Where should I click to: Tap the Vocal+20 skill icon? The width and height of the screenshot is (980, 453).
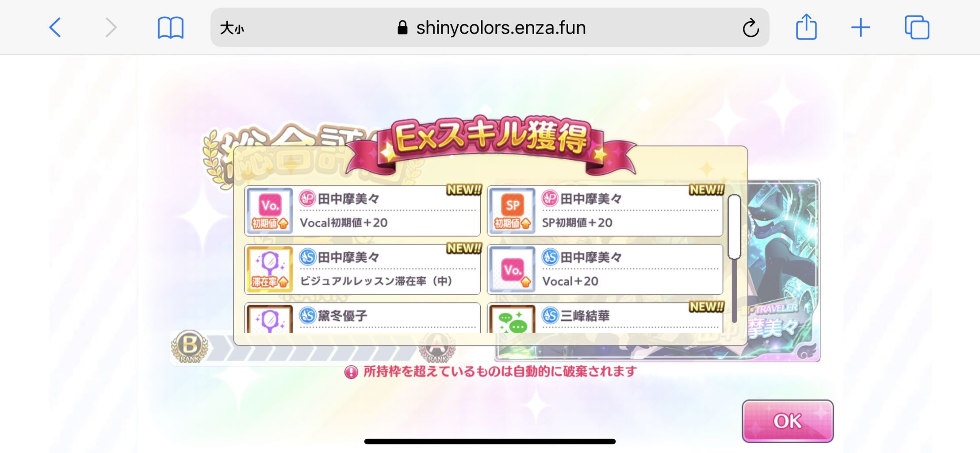[512, 269]
